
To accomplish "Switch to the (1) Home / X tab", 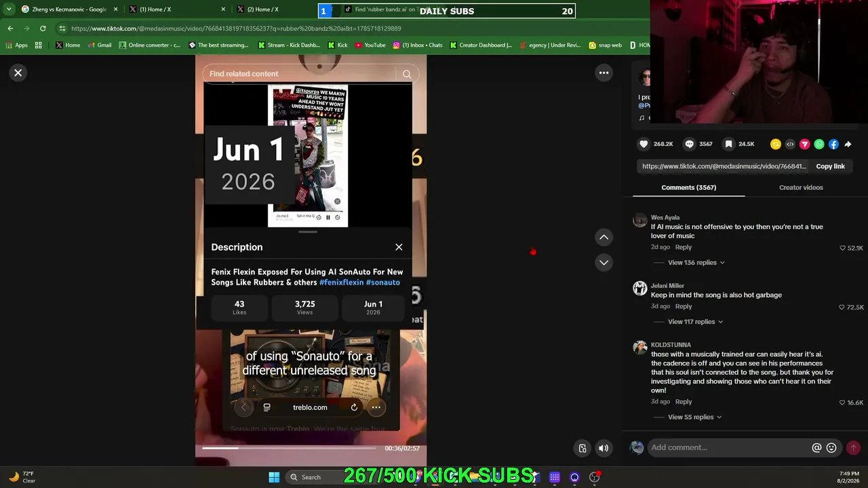I will tap(176, 9).
